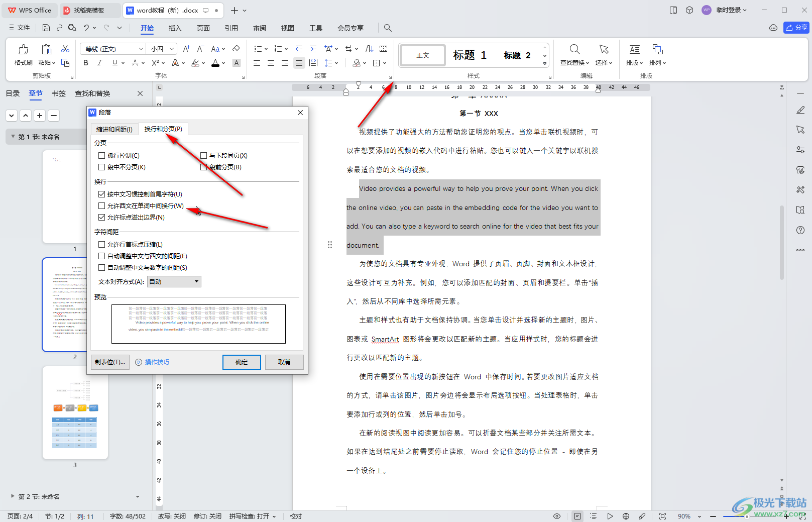Expand the styles gallery arrow
812x522 pixels.
[545, 64]
